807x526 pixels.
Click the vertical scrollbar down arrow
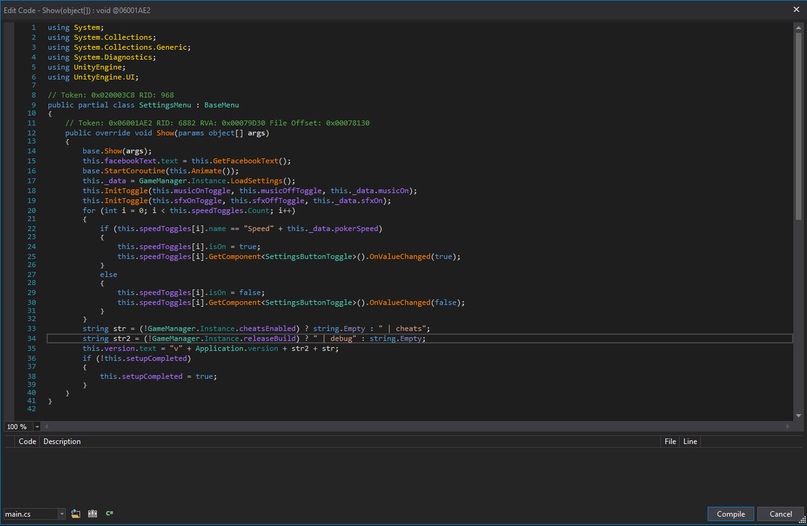pos(798,415)
